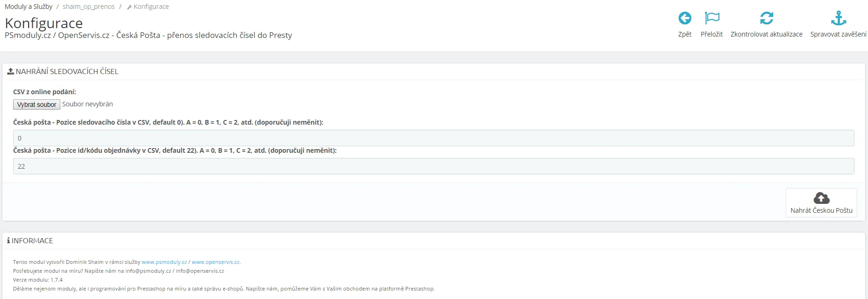This screenshot has width=868, height=299.
Task: Open the www.openservis.cz link
Action: pos(215,262)
